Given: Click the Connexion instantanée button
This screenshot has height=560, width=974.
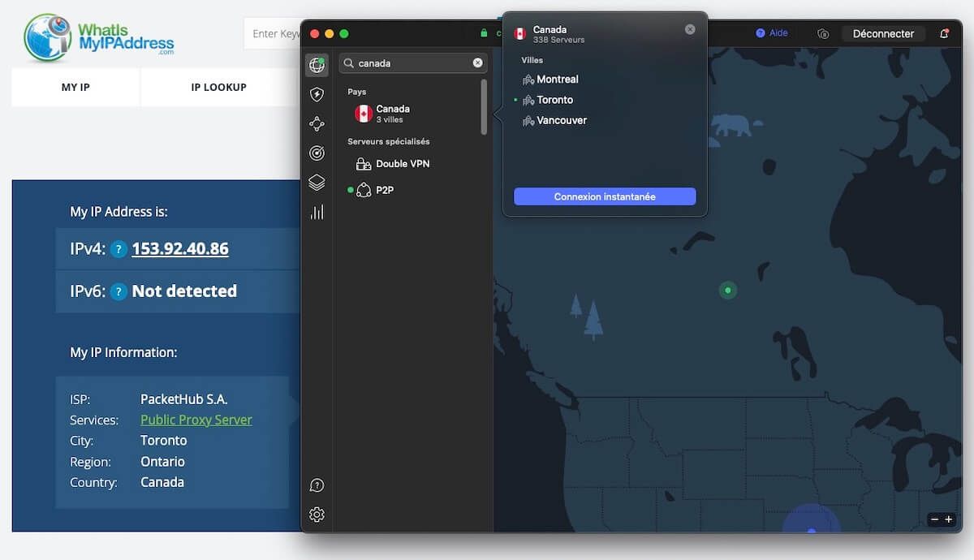Looking at the screenshot, I should tap(605, 197).
